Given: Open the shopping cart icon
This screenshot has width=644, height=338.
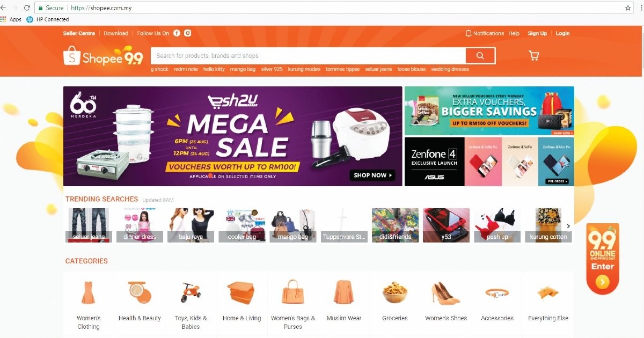Looking at the screenshot, I should click(x=533, y=55).
